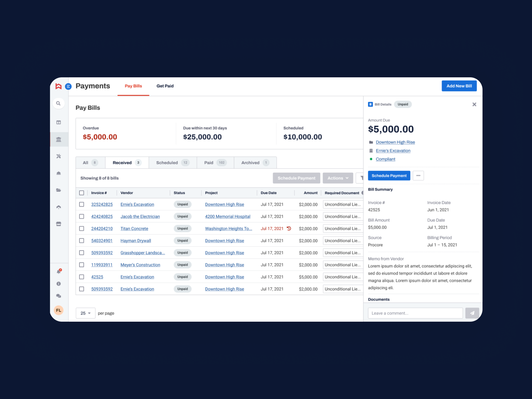Click the FL user avatar
The height and width of the screenshot is (399, 532).
(59, 310)
